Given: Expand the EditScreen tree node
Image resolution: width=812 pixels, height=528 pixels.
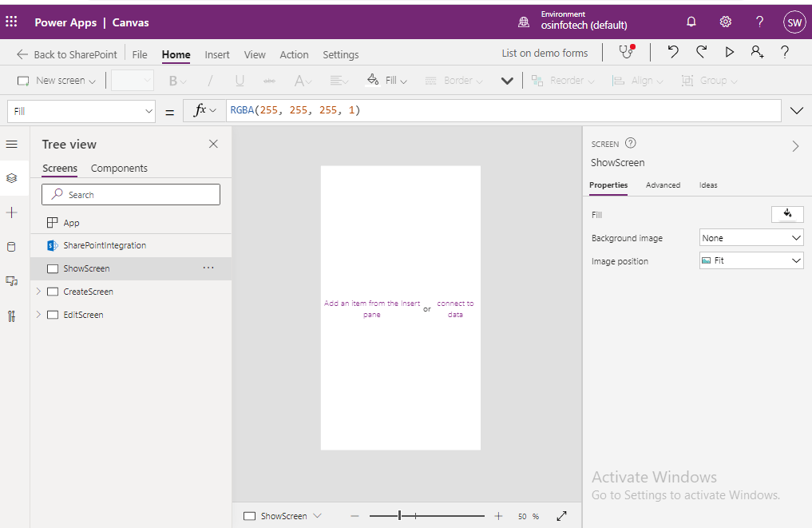Looking at the screenshot, I should [38, 315].
